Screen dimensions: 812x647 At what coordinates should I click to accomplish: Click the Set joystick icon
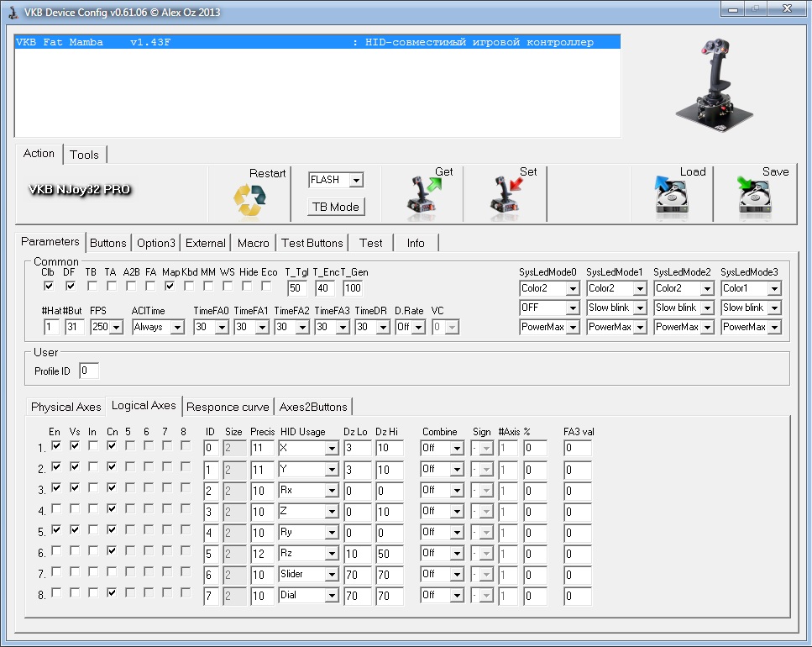pyautogui.click(x=506, y=195)
